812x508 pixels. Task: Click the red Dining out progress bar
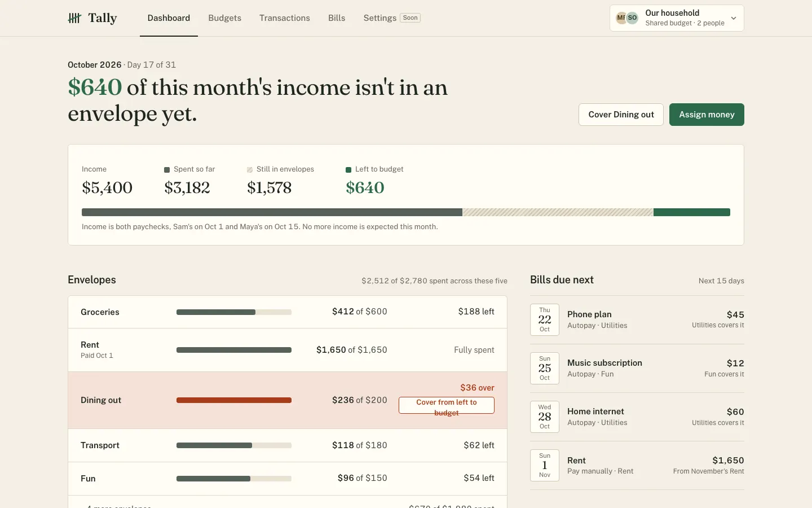(234, 400)
